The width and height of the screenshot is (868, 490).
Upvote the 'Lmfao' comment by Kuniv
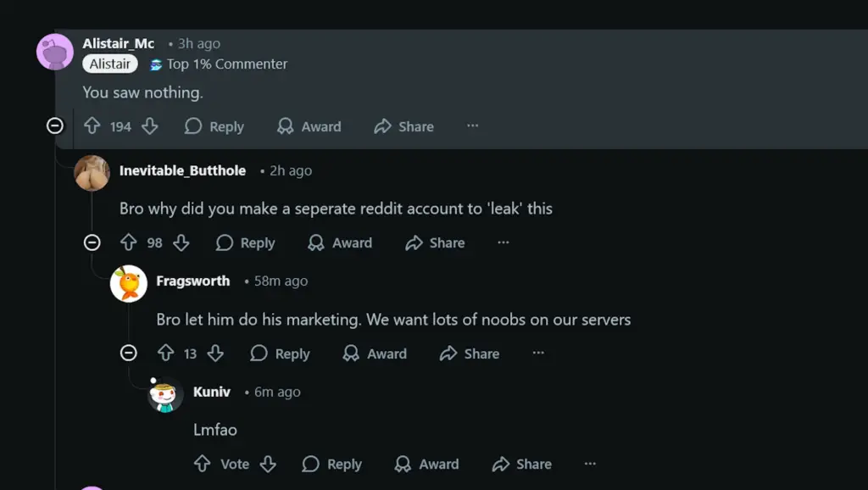(x=201, y=464)
